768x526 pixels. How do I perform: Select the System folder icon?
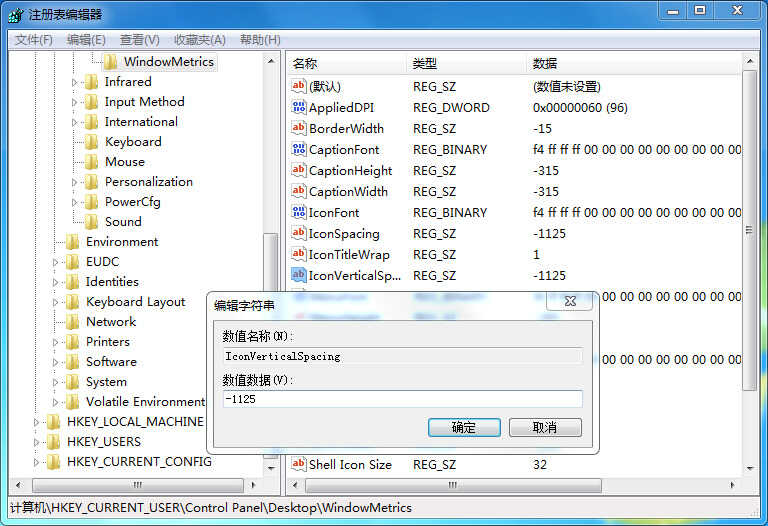[x=72, y=382]
